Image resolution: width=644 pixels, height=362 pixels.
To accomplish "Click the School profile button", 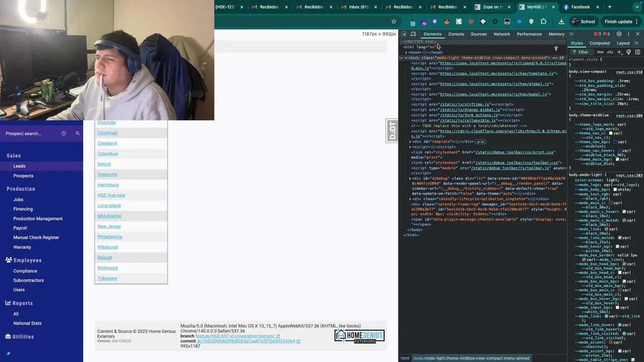I will click(x=584, y=22).
